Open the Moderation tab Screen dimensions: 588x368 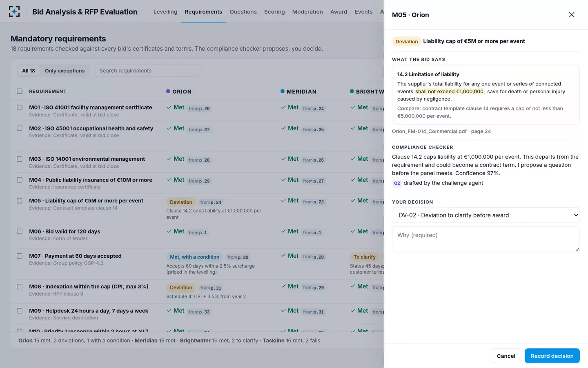click(x=307, y=11)
